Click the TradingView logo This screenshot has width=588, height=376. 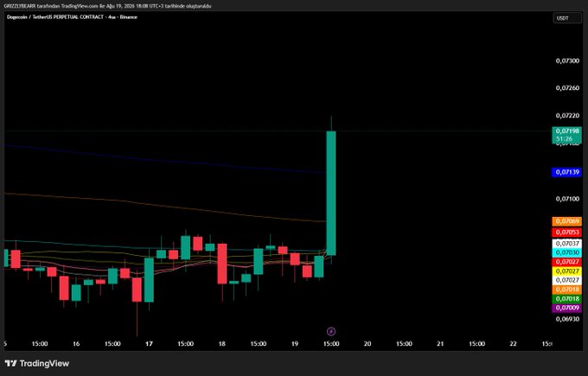(37, 363)
